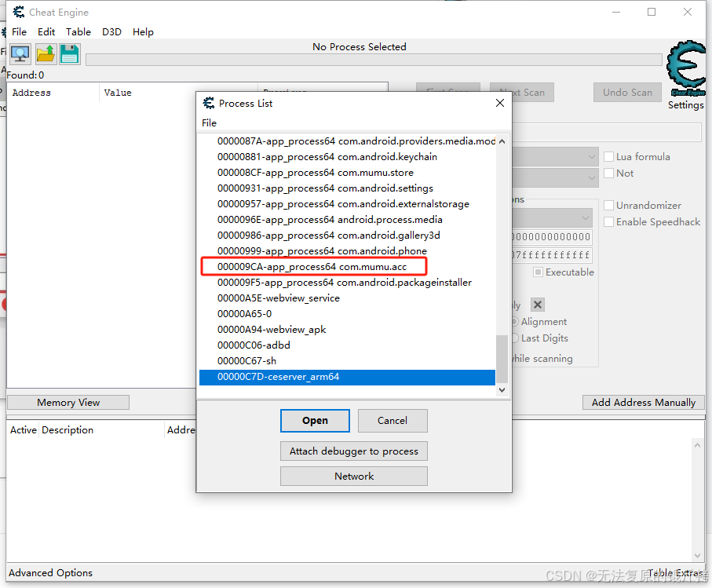The height and width of the screenshot is (588, 712).
Task: Close the Process List dialog
Action: pyautogui.click(x=500, y=103)
